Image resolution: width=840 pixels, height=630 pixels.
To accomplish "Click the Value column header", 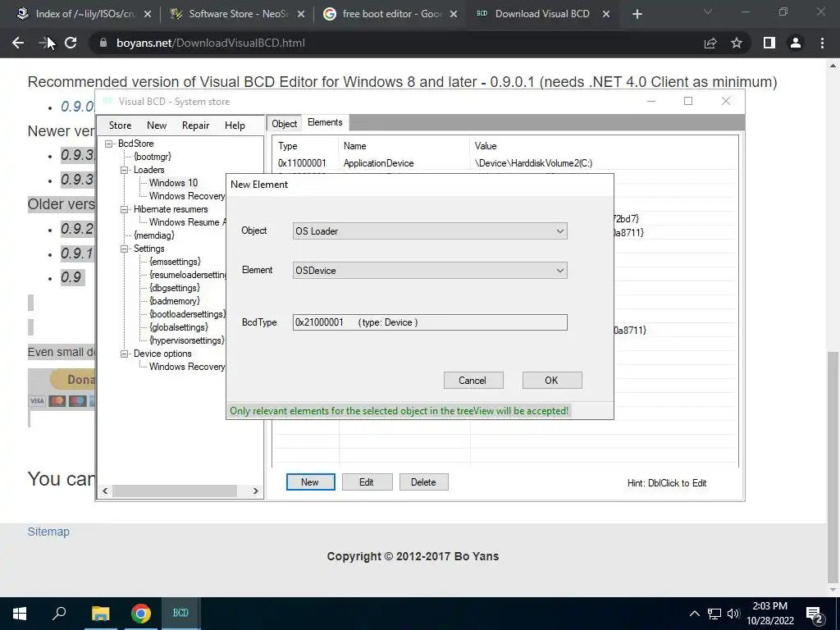I will pos(486,146).
